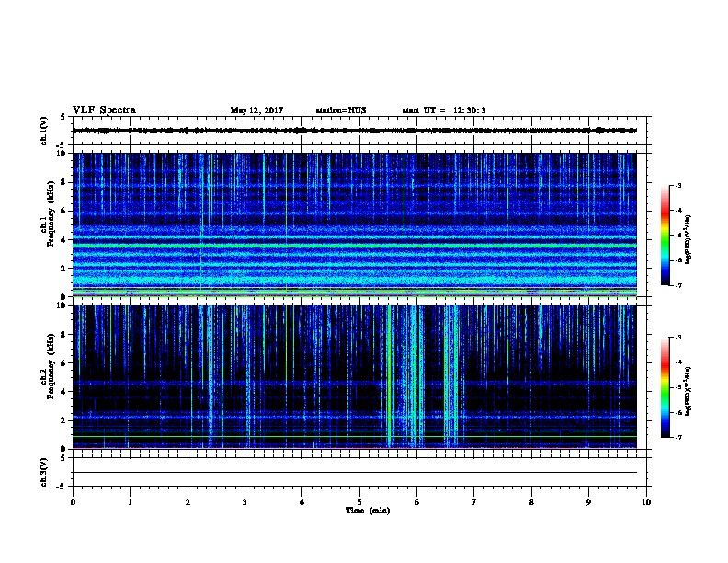Select the date text "May 12, 2017"
Screen dimensions: 728x563
tap(256, 110)
